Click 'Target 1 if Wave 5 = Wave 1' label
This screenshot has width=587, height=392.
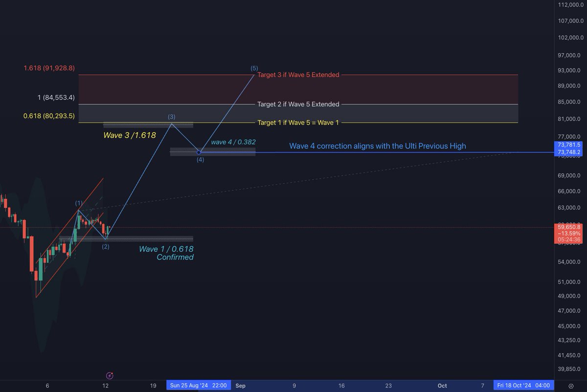pos(299,123)
